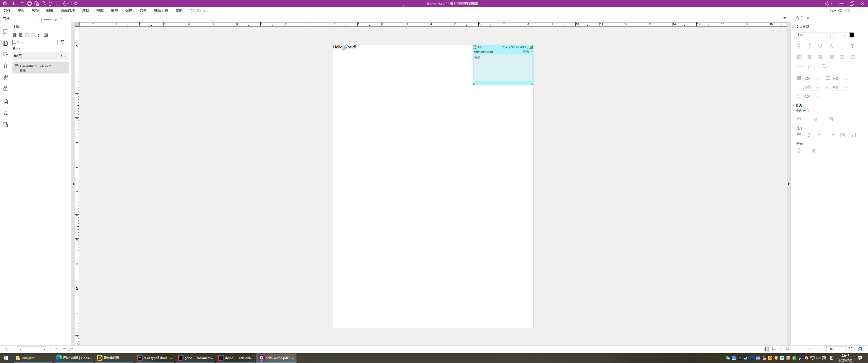This screenshot has width=868, height=363.
Task: Select the Comments sidebar panel icon
Action: coord(5,54)
